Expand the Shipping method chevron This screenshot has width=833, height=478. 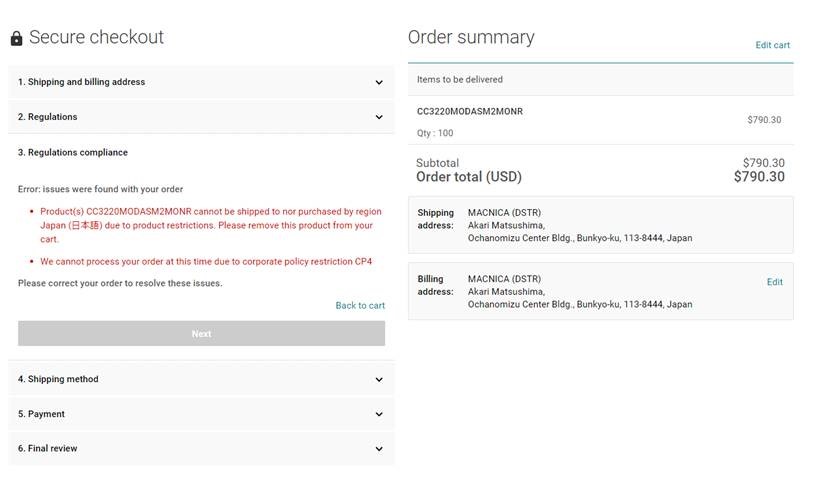(379, 380)
